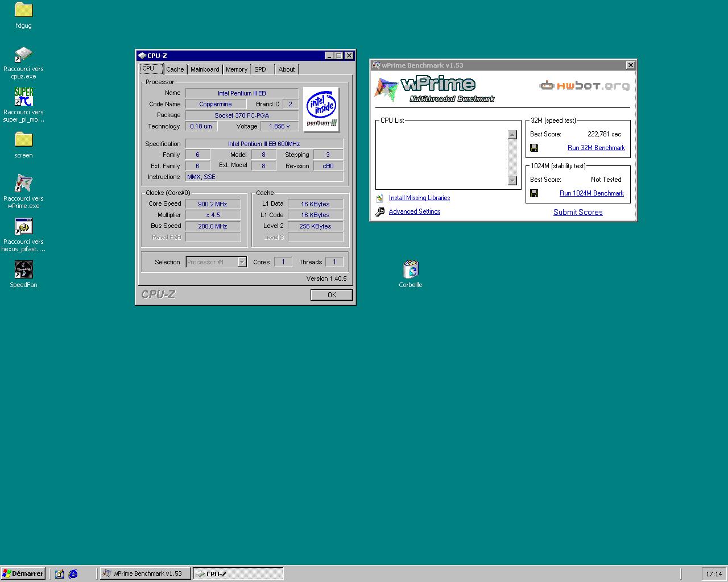Click the save icon in 1024M stability test
The height and width of the screenshot is (582, 728).
(x=534, y=193)
